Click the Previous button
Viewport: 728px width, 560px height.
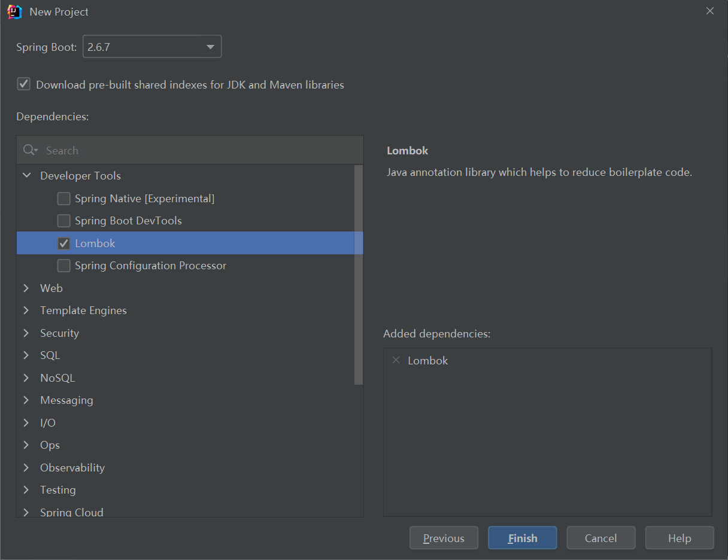tap(444, 538)
